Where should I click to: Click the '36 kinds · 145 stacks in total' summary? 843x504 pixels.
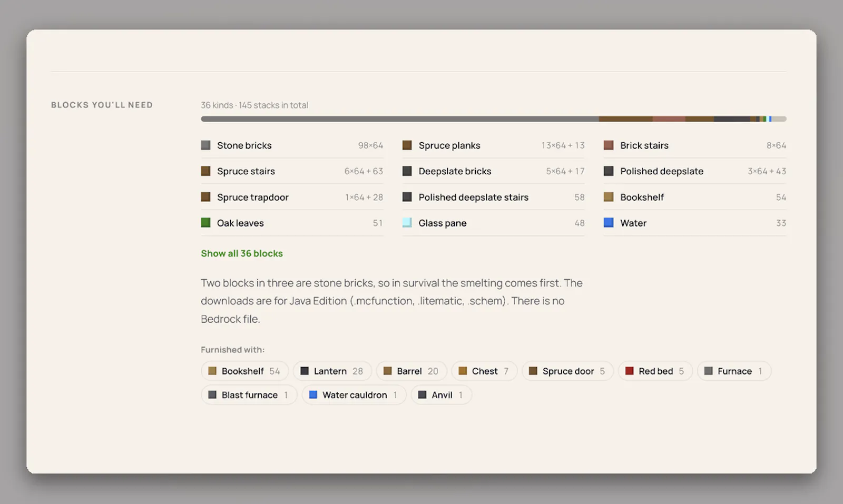pyautogui.click(x=254, y=105)
